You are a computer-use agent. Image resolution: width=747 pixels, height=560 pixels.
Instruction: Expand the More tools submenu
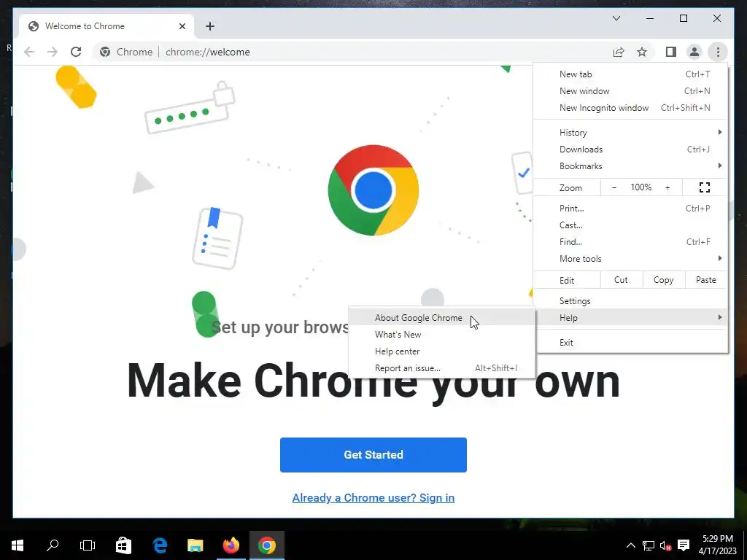click(x=631, y=259)
